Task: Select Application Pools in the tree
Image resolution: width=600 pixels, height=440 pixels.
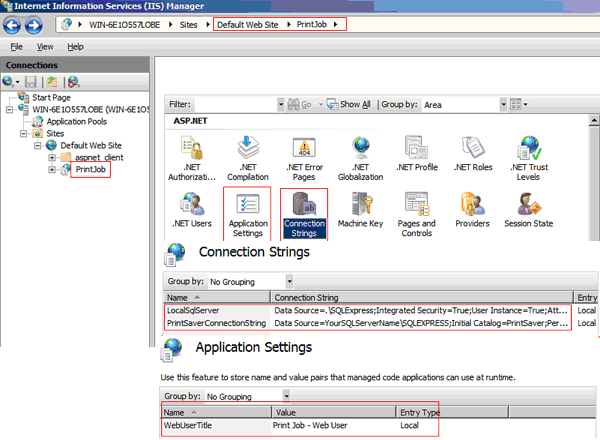Action: (77, 122)
